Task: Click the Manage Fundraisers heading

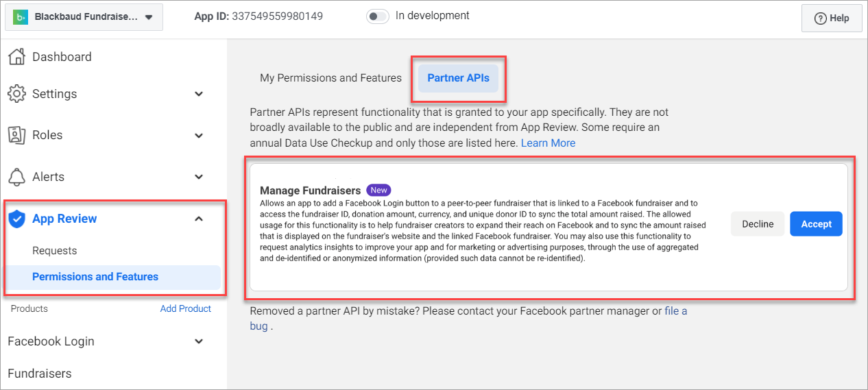Action: click(x=310, y=191)
